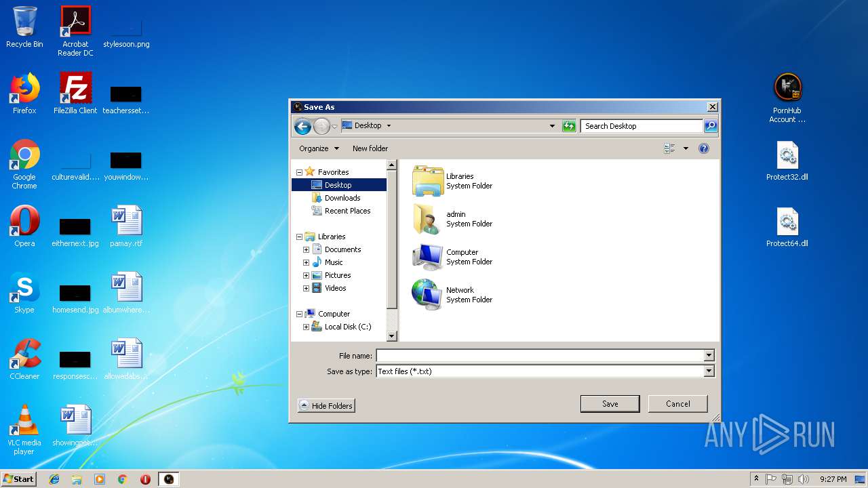This screenshot has width=868, height=488.
Task: Select the Opera desktop shortcut
Action: (x=24, y=226)
